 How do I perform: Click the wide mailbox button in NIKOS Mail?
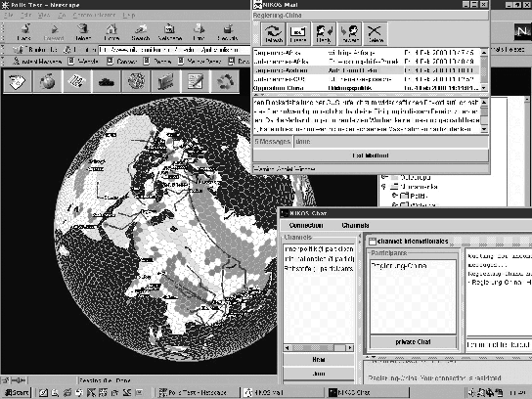[x=371, y=155]
